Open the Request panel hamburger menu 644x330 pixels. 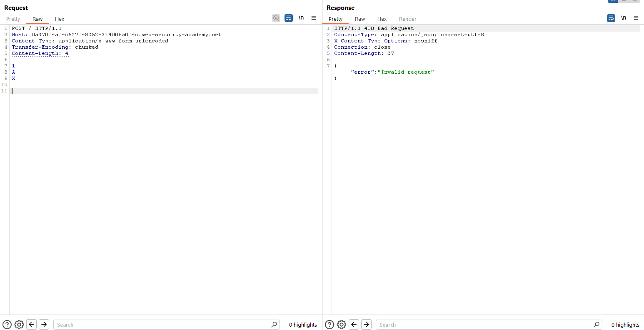point(314,18)
